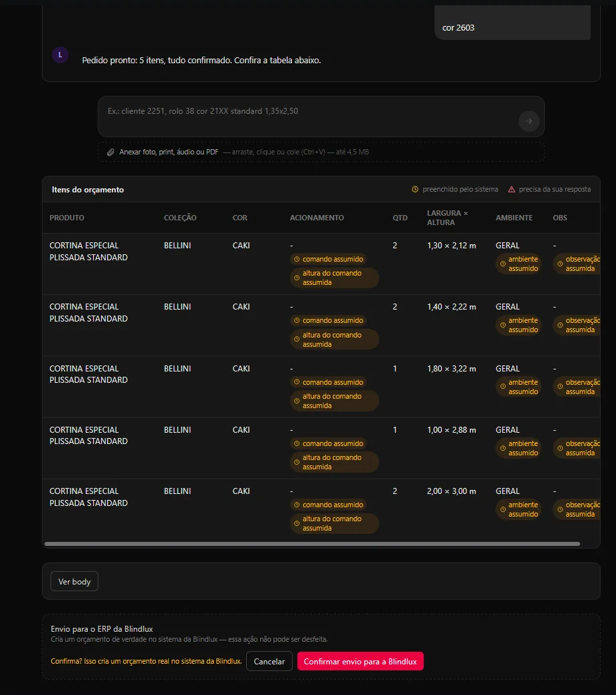Click the 'precisa da sua resposta' legend label

click(555, 189)
